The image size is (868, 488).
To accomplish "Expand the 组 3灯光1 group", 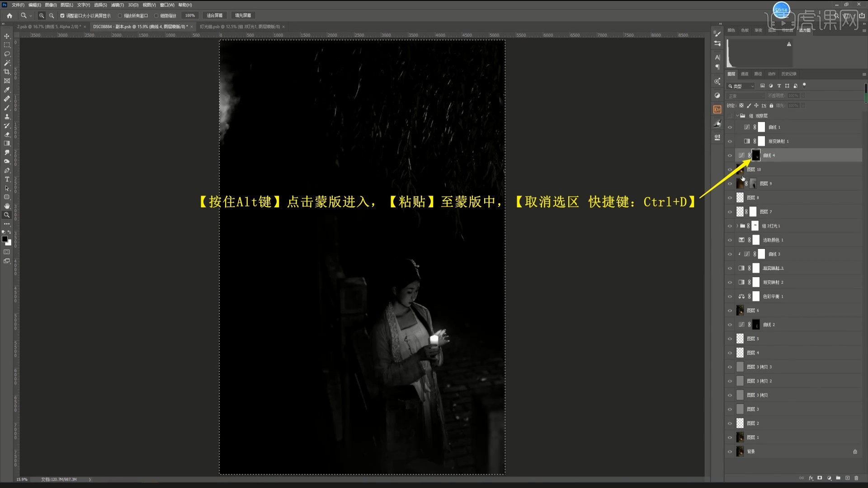I will pos(737,226).
